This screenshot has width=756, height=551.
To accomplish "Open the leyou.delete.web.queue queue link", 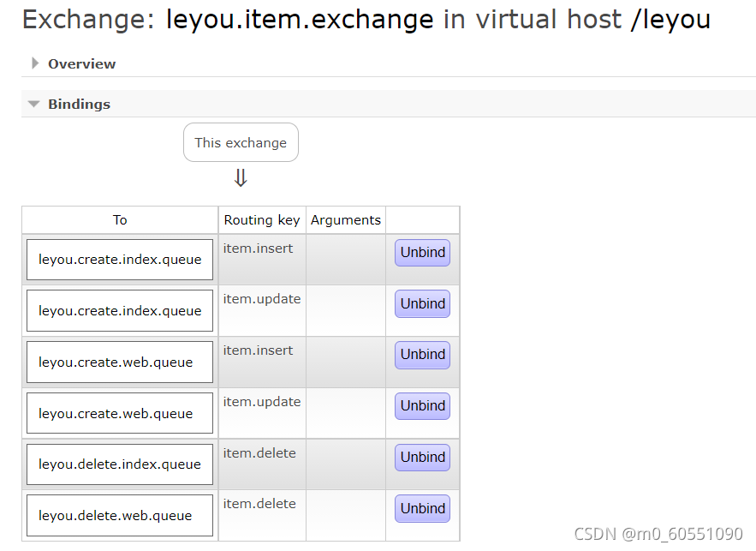I will point(116,516).
